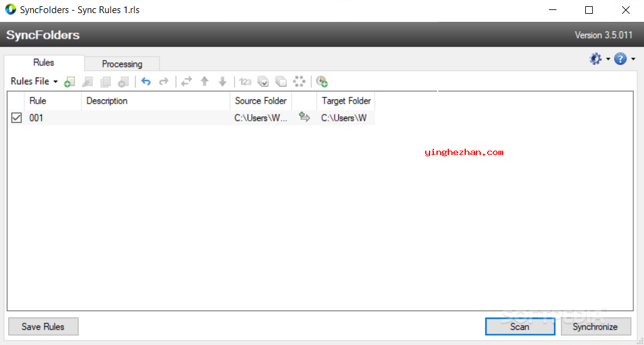Click the settings gear icon
The image size is (644, 345).
595,59
